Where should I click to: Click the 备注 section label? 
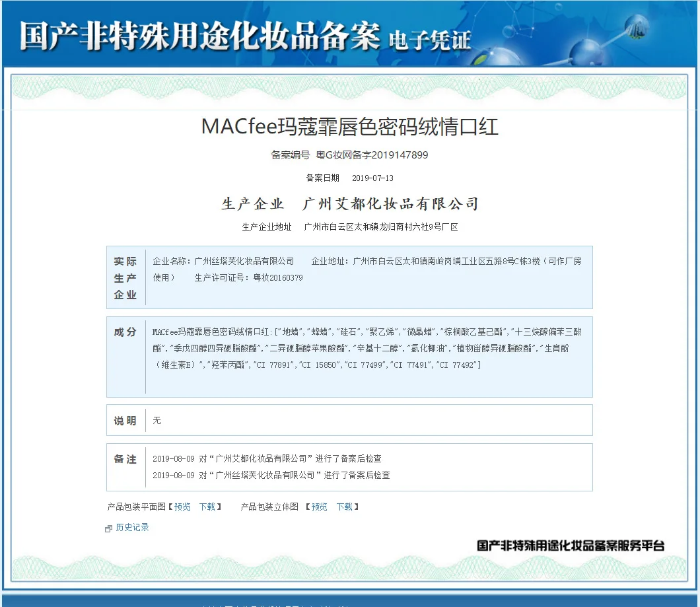pyautogui.click(x=125, y=459)
